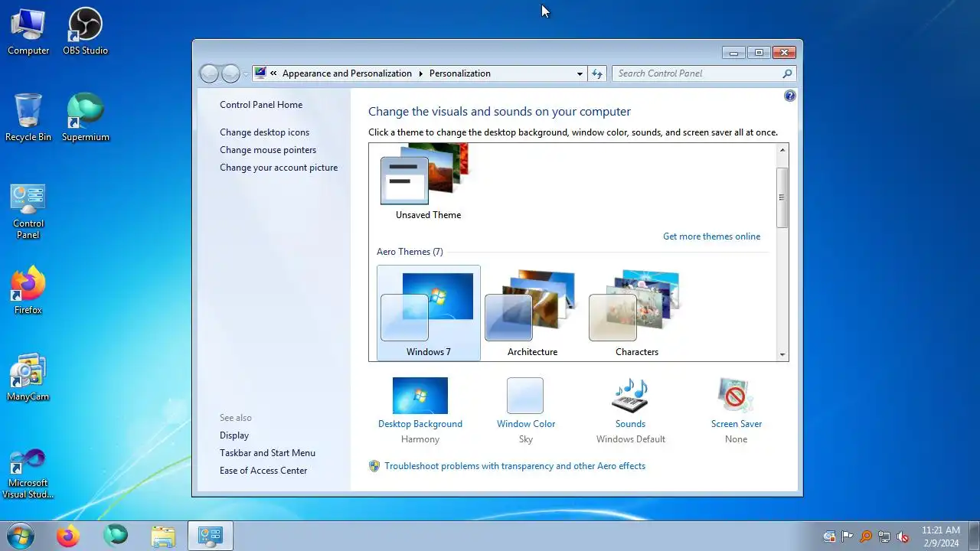Open Ease of Access Center link
The image size is (980, 551).
click(x=263, y=471)
